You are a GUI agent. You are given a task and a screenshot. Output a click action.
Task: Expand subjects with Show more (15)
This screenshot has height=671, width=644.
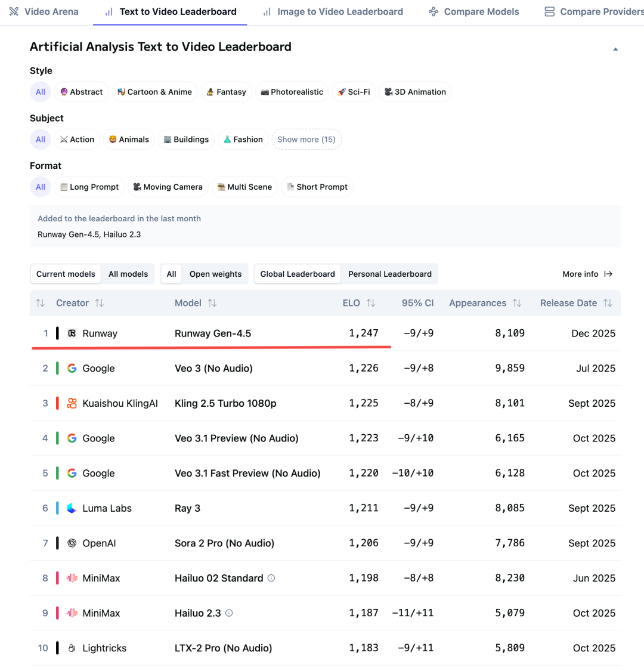pyautogui.click(x=306, y=140)
